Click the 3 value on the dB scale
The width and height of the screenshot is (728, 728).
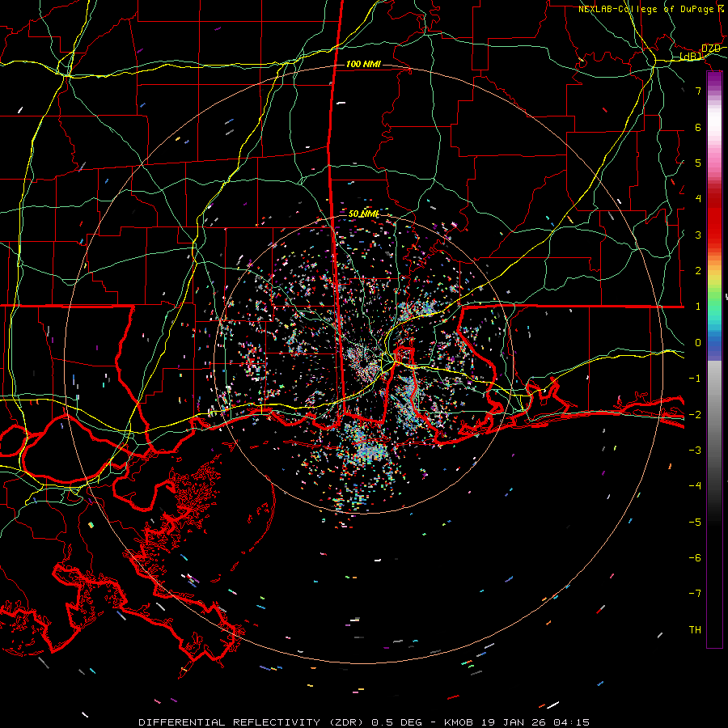pyautogui.click(x=698, y=235)
